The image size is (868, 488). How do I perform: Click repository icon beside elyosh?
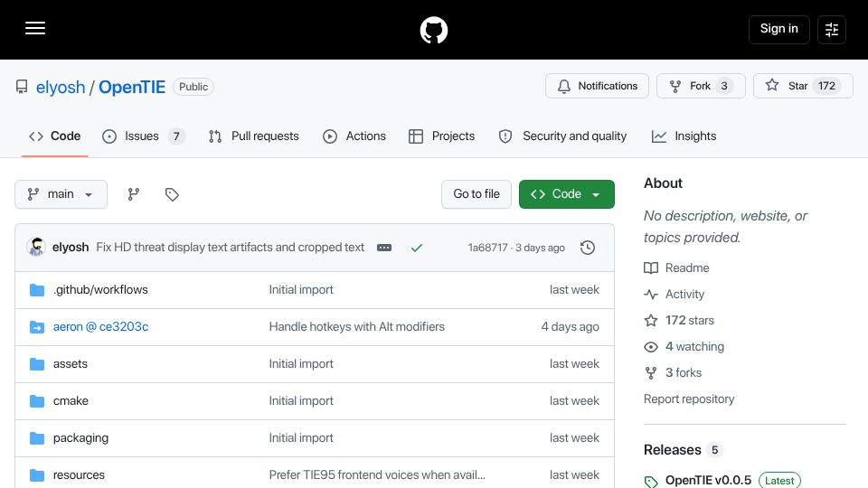click(x=22, y=87)
